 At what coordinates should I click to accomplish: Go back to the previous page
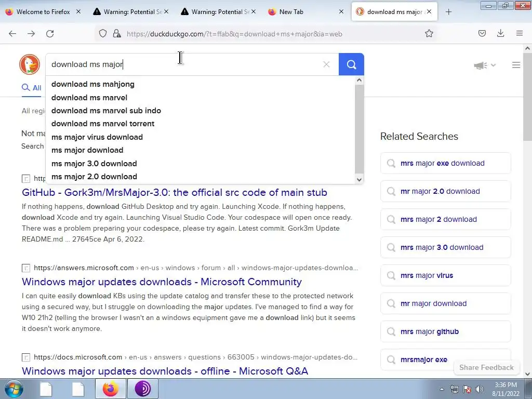pyautogui.click(x=12, y=34)
